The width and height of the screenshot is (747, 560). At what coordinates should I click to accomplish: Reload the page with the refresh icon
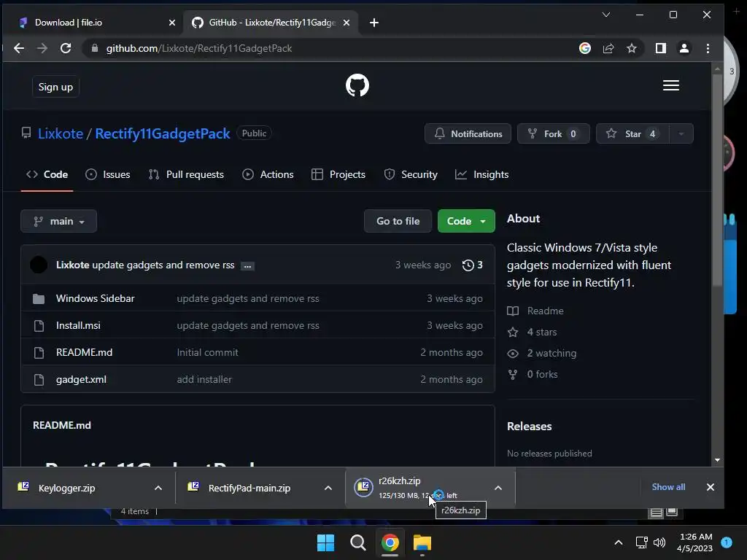point(66,48)
